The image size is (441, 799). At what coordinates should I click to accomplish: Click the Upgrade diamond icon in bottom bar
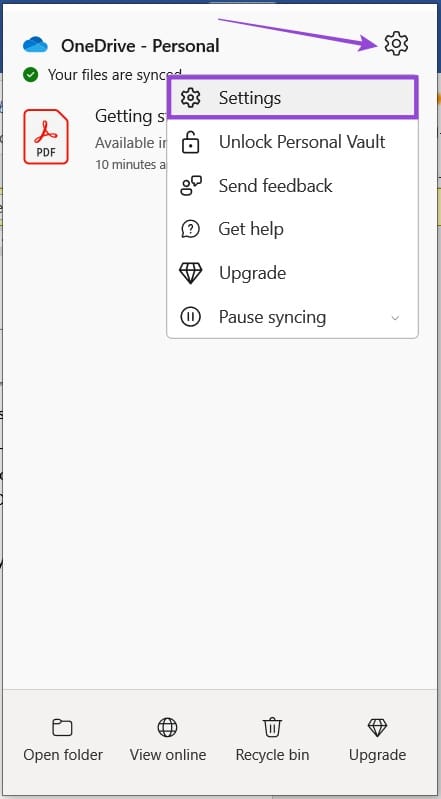[x=377, y=727]
